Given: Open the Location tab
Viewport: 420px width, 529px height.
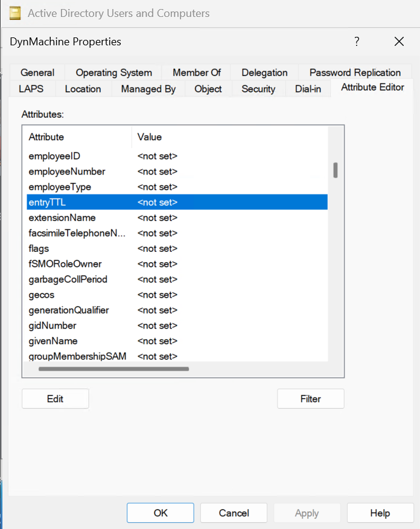Looking at the screenshot, I should (83, 88).
